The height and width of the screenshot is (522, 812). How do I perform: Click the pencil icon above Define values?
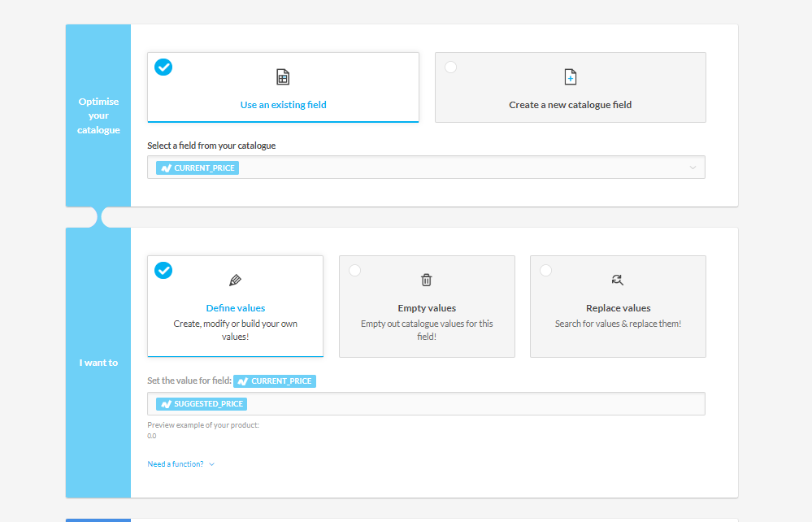point(235,281)
